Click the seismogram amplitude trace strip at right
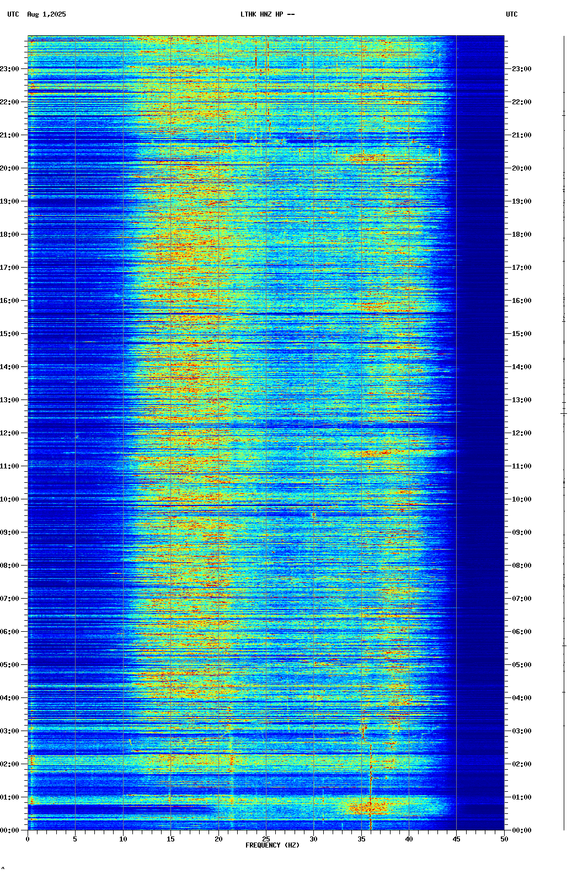This screenshot has height=874, width=588. (564, 433)
